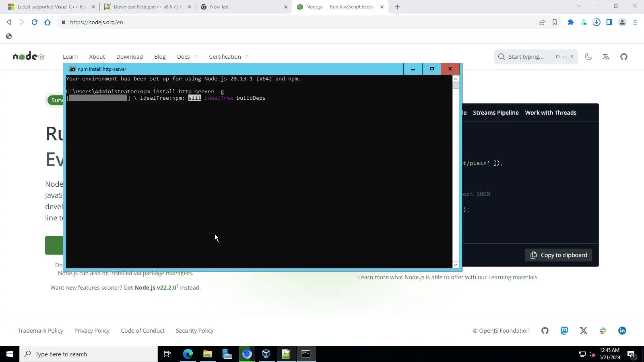Click the GitHub icon in footer

click(545, 331)
